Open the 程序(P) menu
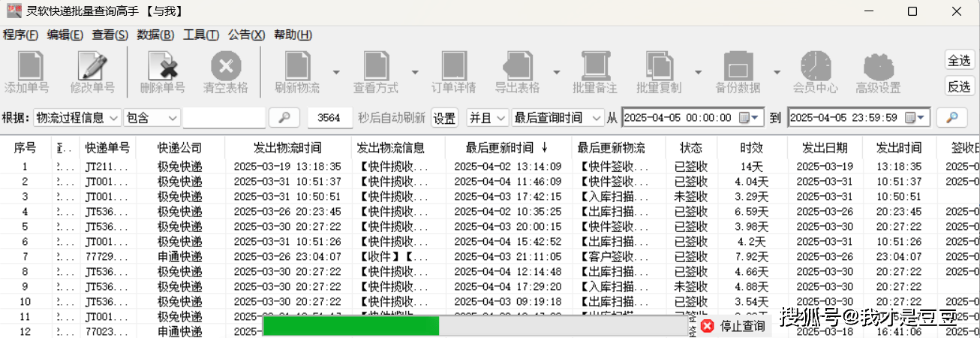This screenshot has width=980, height=338. (21, 35)
